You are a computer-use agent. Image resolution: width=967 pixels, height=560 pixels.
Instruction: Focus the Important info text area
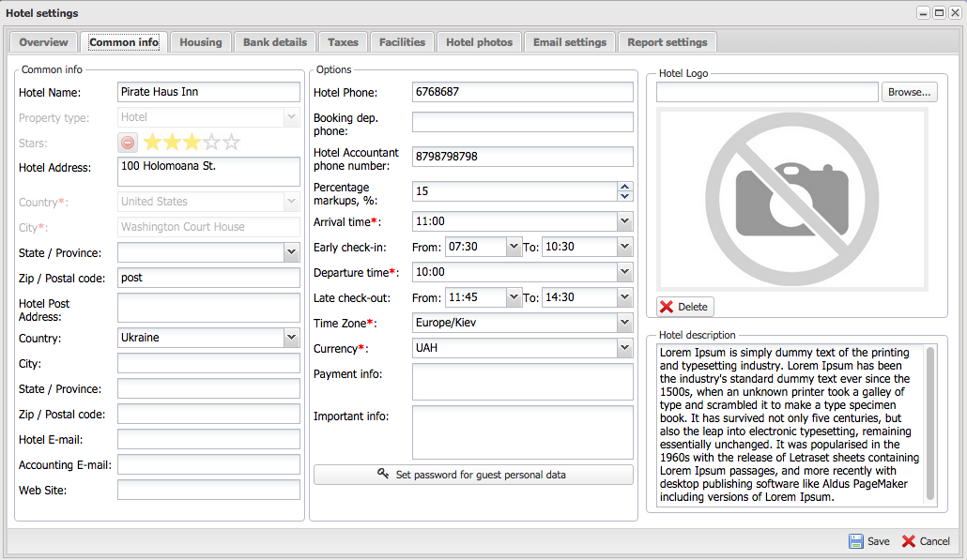[522, 431]
